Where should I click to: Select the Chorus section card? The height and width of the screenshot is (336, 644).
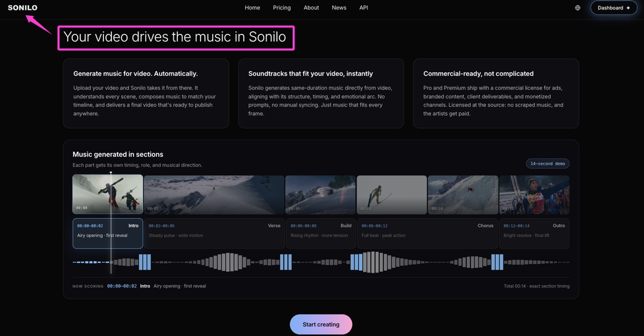click(x=427, y=233)
